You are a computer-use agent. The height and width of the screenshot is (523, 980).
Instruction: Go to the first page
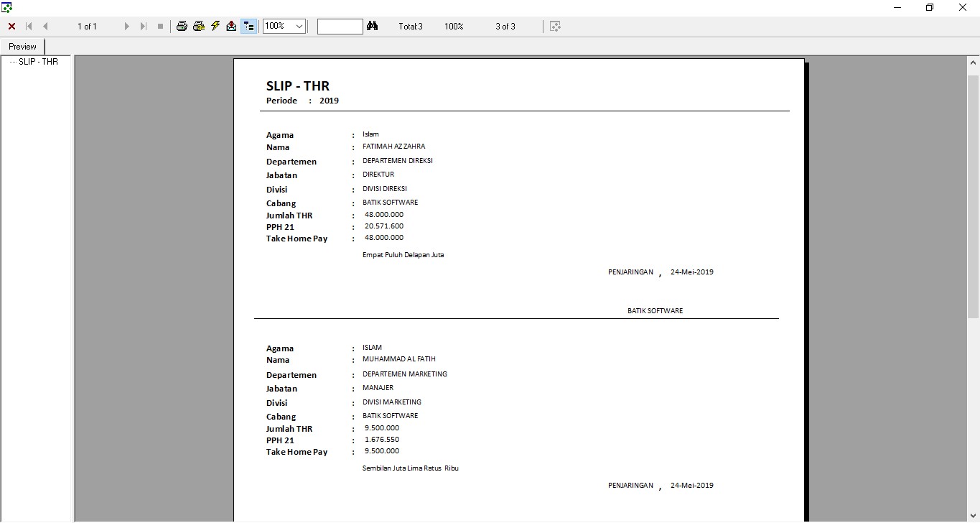(29, 27)
